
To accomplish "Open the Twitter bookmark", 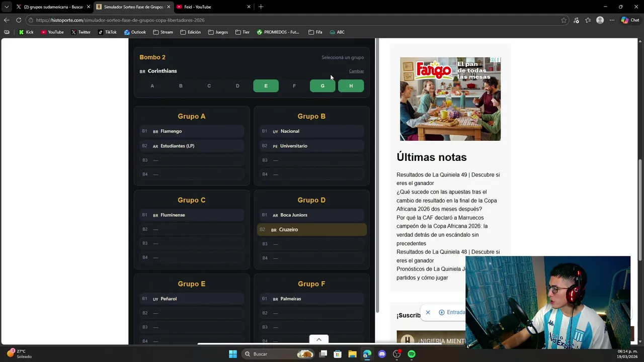I will click(80, 32).
